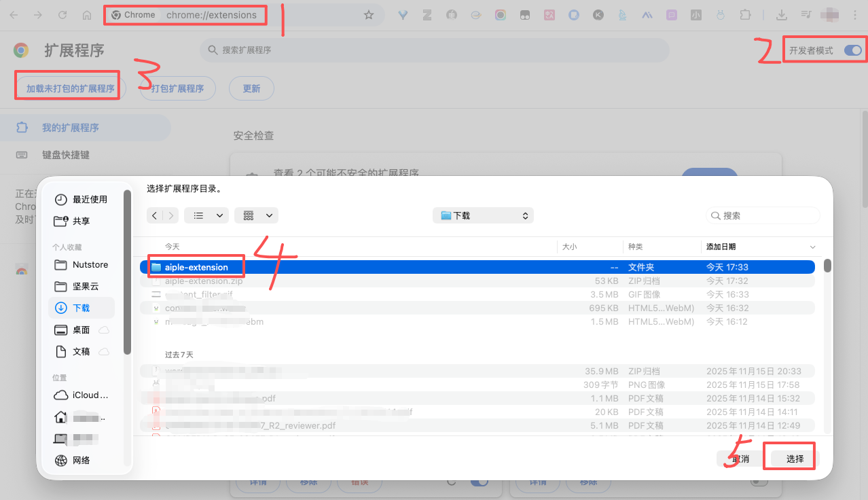Open Chrome's three-dot menu icon
868x500 pixels.
coord(855,14)
